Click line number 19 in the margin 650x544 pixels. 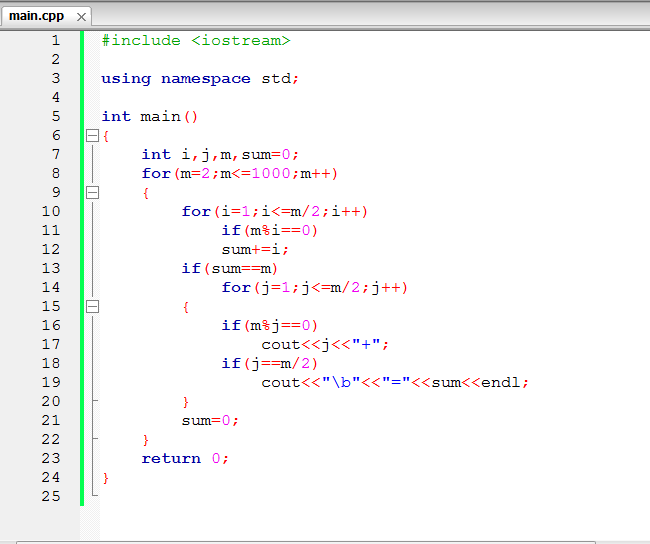pyautogui.click(x=51, y=382)
